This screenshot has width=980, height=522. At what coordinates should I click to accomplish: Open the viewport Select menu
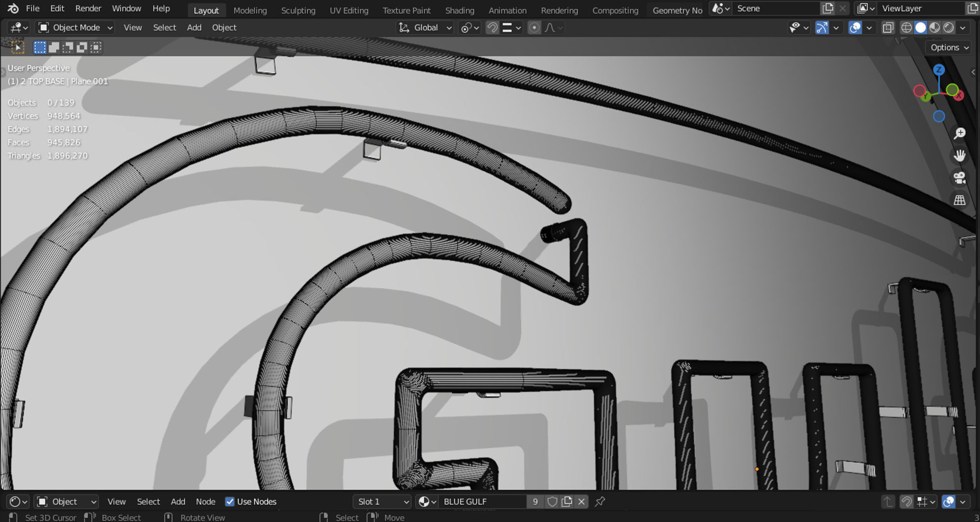click(x=164, y=28)
